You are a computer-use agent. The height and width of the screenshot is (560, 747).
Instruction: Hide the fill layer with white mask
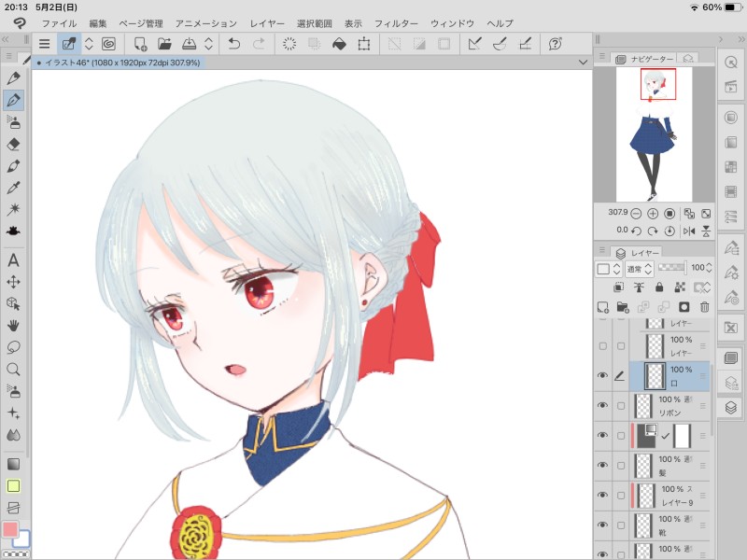[x=602, y=435]
